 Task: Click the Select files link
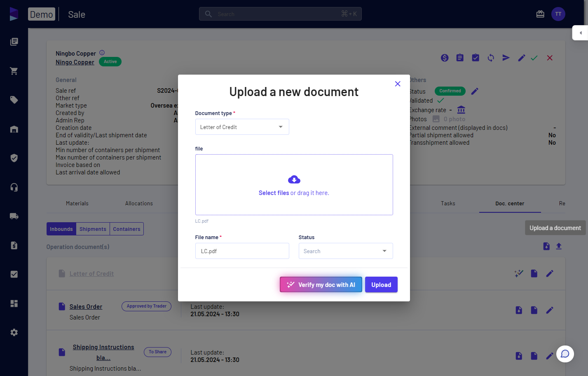coord(274,193)
